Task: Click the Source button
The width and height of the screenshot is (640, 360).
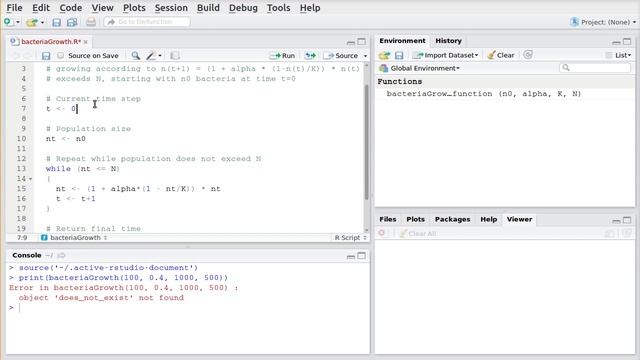Action: pos(341,56)
